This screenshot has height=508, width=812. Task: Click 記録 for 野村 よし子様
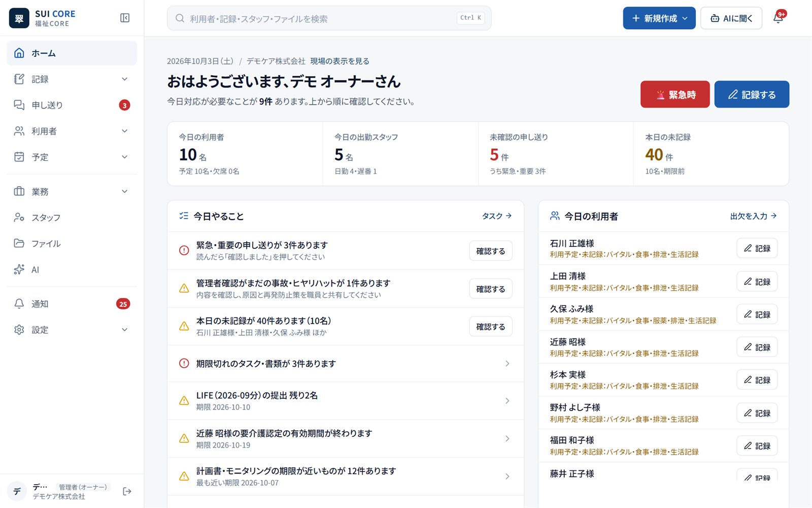coord(757,413)
